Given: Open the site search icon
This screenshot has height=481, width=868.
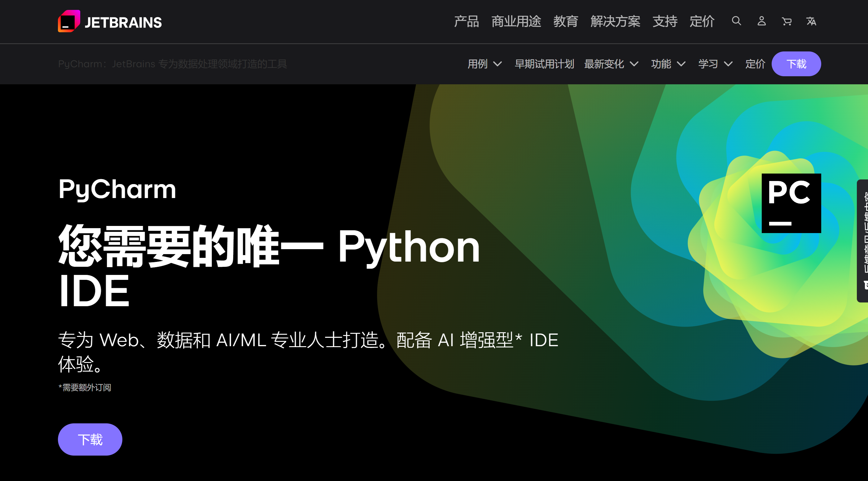Looking at the screenshot, I should pos(736,21).
